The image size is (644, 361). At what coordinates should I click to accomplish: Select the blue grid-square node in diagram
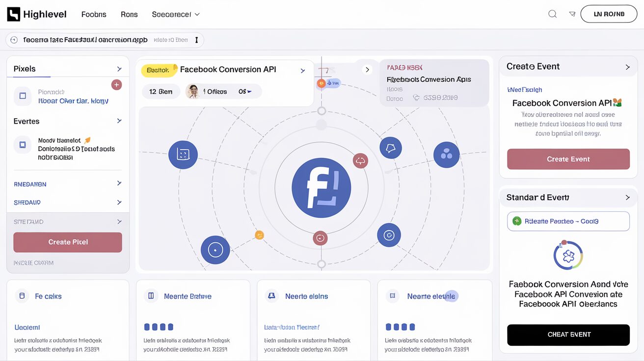pyautogui.click(x=183, y=155)
